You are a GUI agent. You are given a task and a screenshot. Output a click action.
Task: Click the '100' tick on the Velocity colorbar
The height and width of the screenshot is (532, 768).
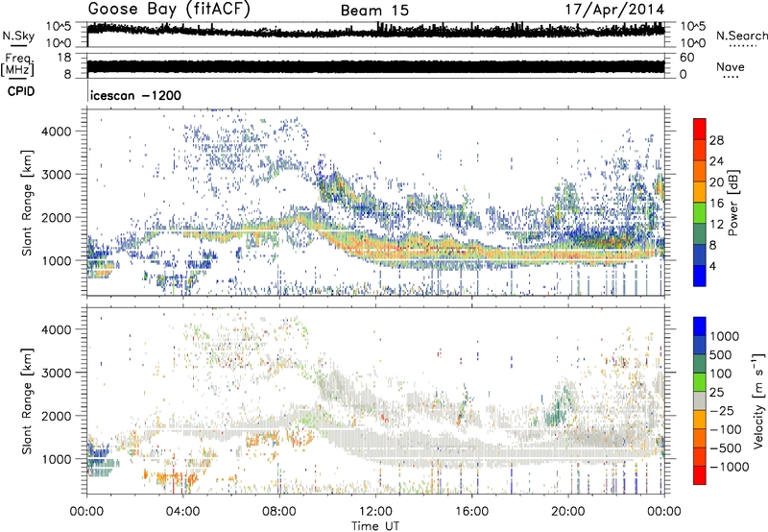[x=721, y=374]
